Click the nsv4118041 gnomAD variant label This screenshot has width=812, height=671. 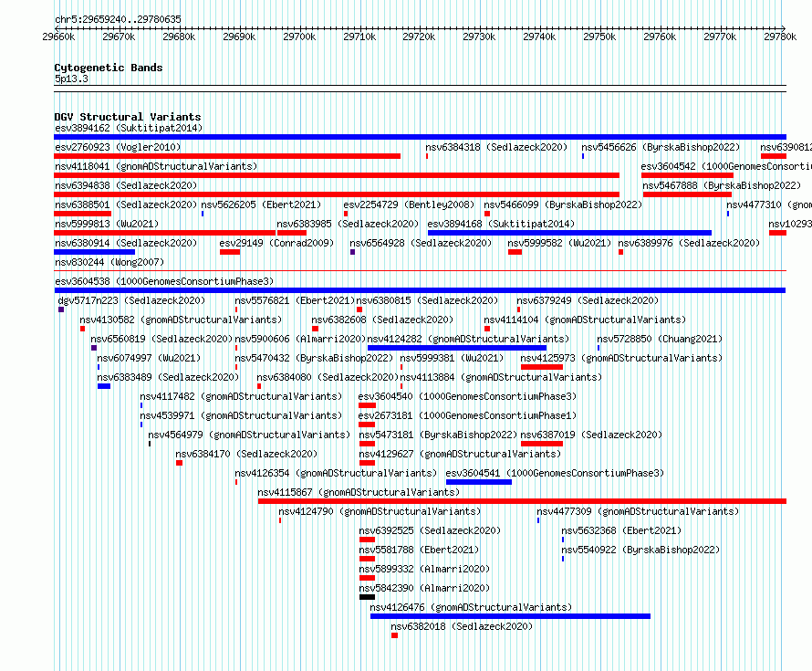tap(156, 166)
